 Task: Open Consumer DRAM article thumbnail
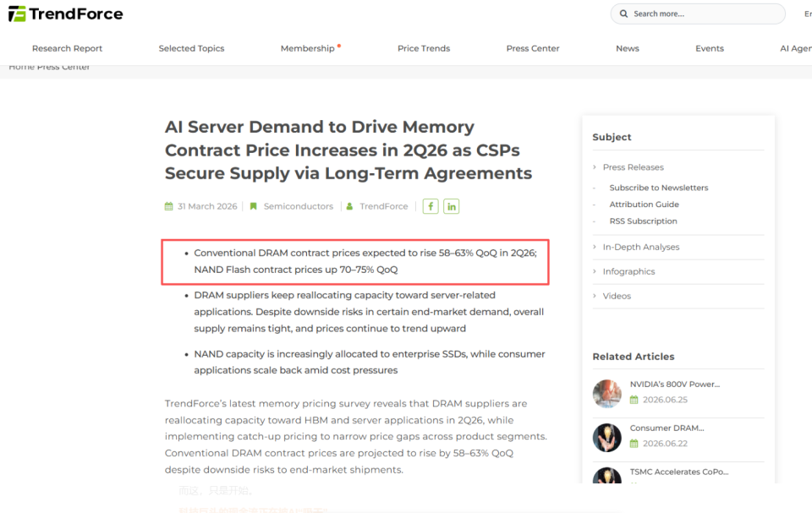[x=607, y=438]
